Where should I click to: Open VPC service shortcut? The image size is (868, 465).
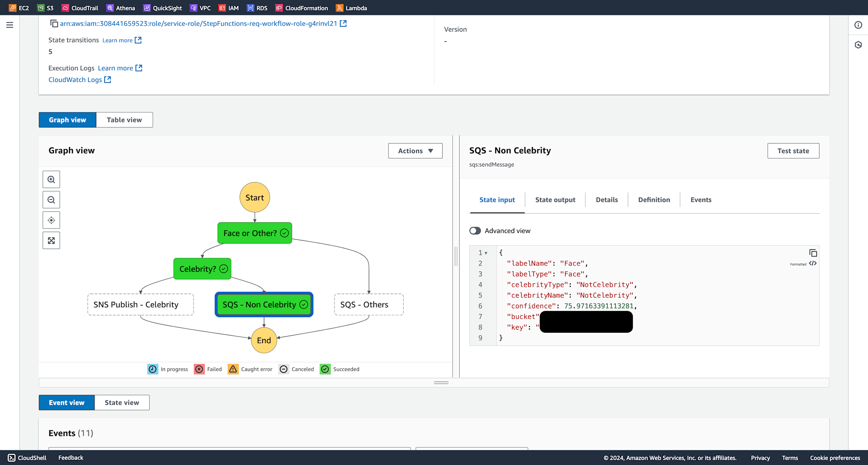pos(201,8)
